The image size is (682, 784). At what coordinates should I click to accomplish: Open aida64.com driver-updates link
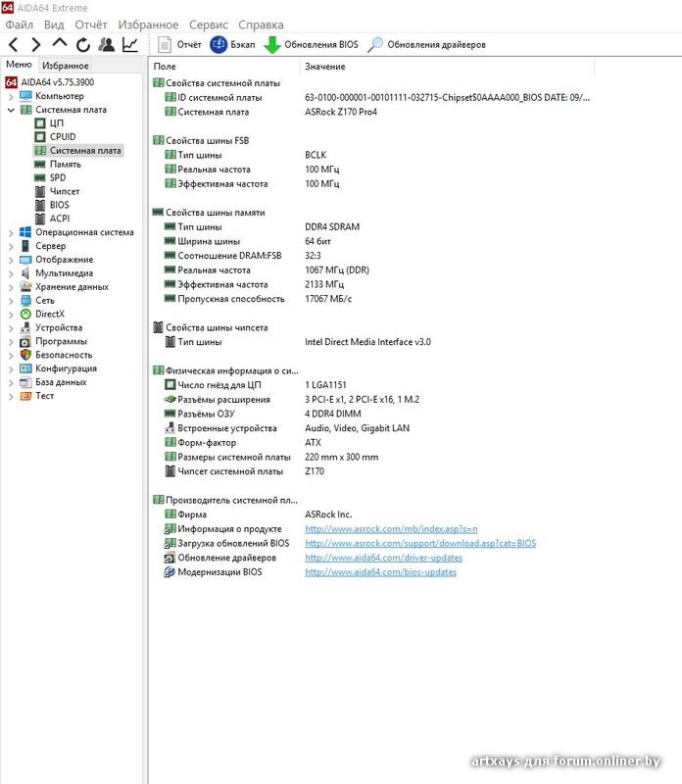coord(383,558)
